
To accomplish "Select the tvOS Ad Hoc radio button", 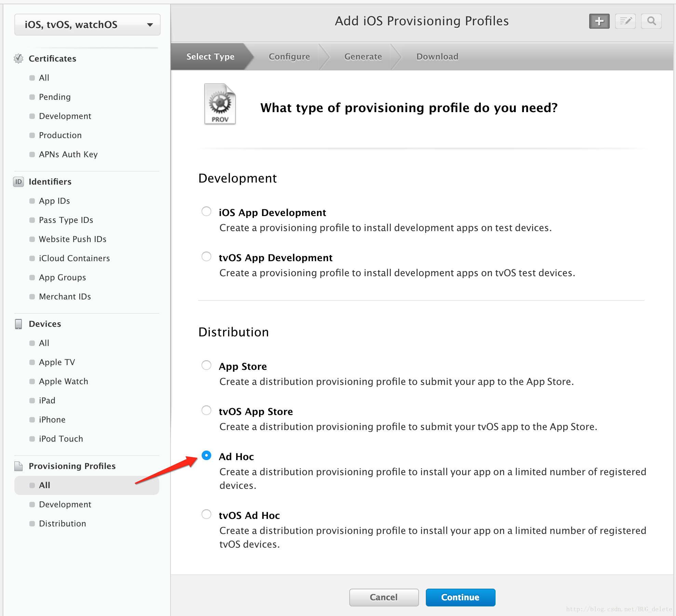I will click(206, 514).
